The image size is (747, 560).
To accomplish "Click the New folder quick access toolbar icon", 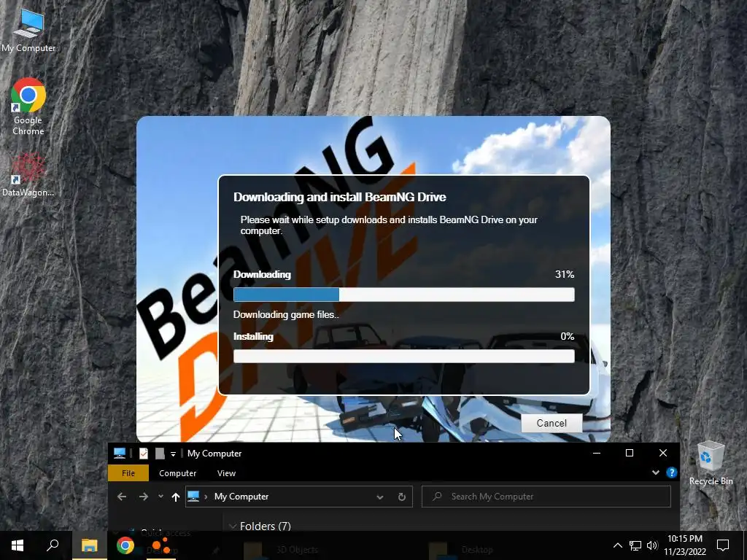I will (160, 454).
